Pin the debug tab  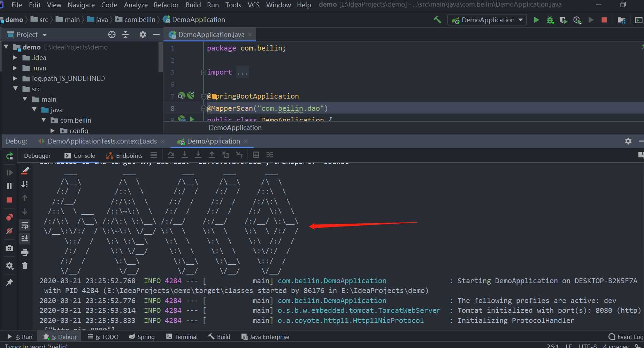pos(9,282)
